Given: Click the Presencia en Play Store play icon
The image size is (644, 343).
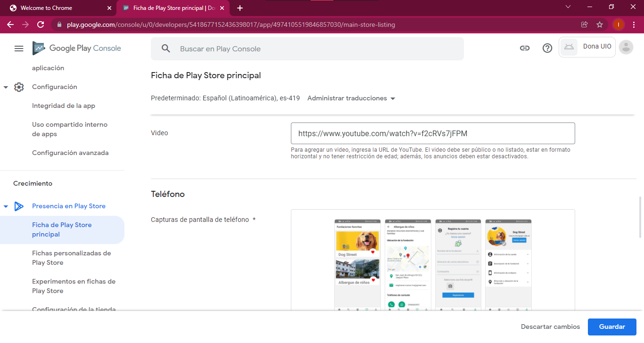Looking at the screenshot, I should 19,206.
